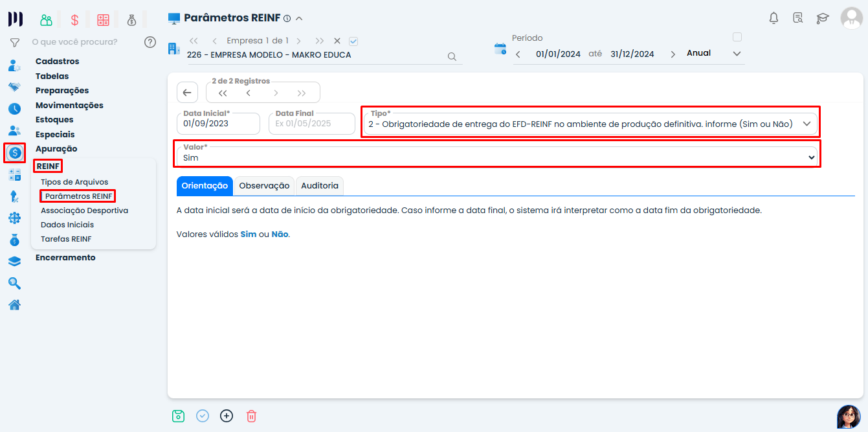Click the filter funnel icon
This screenshot has height=432, width=868.
(14, 42)
